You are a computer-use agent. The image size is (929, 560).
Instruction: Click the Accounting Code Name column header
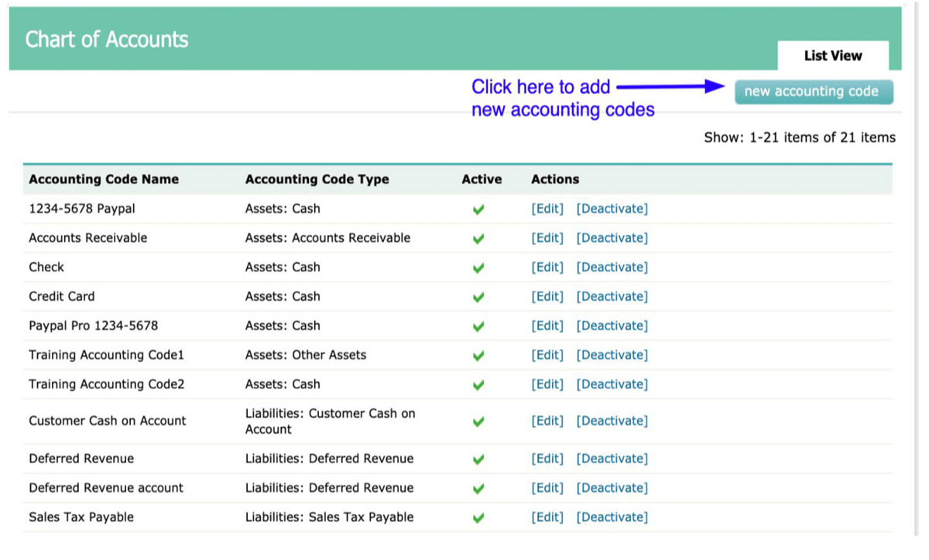click(104, 179)
